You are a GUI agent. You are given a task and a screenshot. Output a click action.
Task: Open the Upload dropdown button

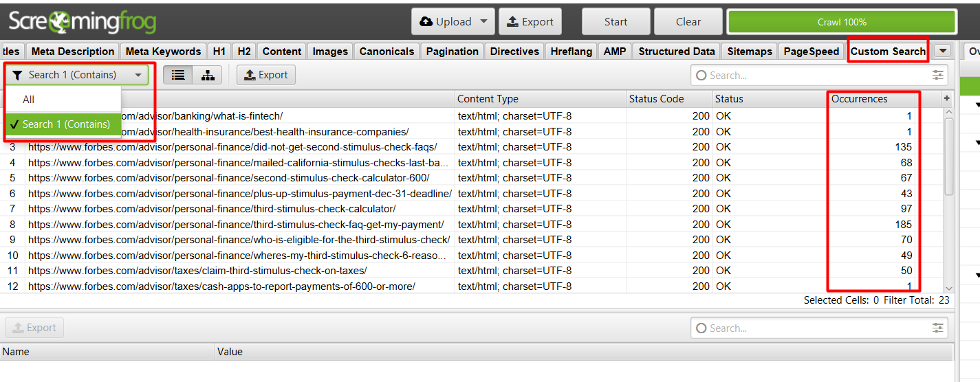click(x=452, y=22)
